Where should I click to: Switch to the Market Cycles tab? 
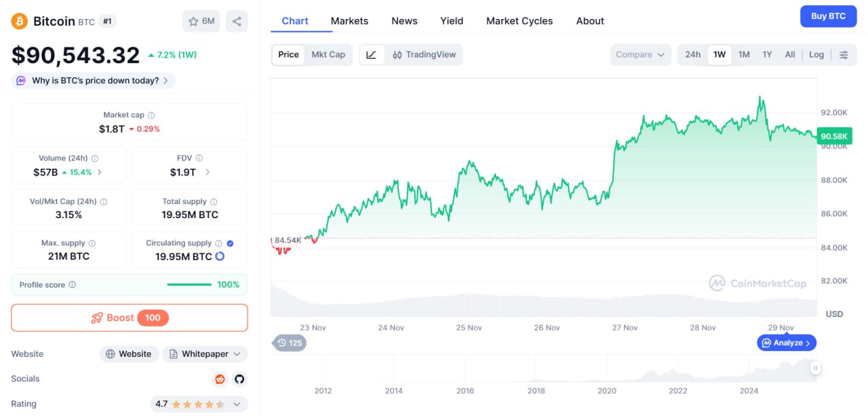519,21
